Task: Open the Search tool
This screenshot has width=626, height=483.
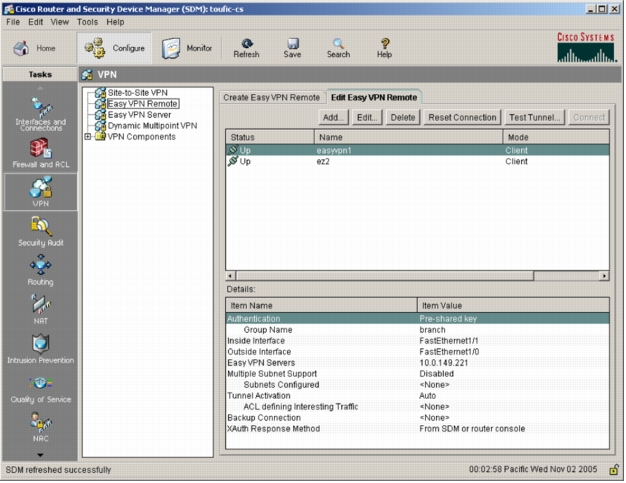Action: [x=339, y=48]
